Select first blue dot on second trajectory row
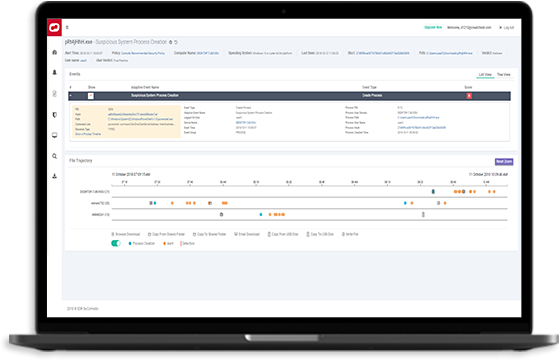This screenshot has height=361, width=560. click(x=155, y=203)
